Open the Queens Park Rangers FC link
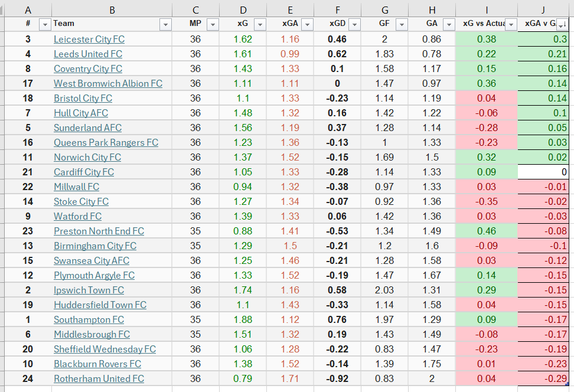Viewport: 574px width, 392px height. 106,142
